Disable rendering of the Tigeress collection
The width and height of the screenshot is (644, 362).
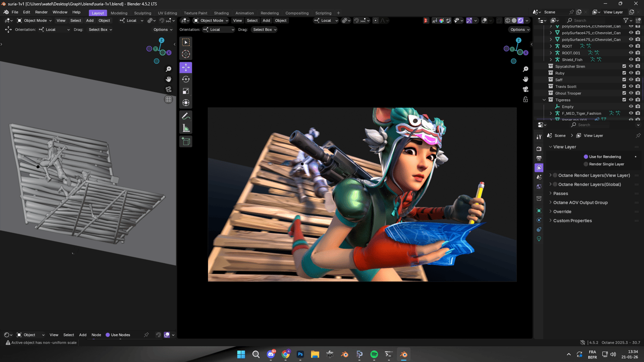(638, 100)
